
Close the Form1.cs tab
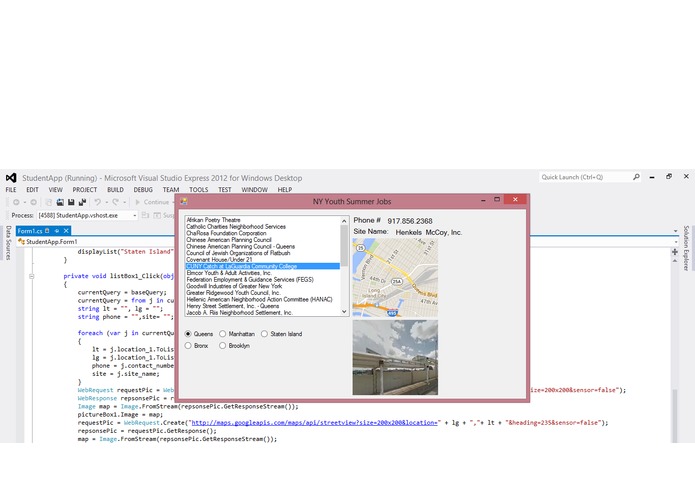pos(66,231)
